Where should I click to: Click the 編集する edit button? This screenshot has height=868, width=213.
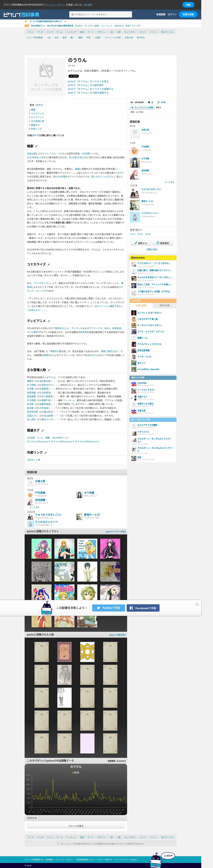pyautogui.click(x=141, y=243)
